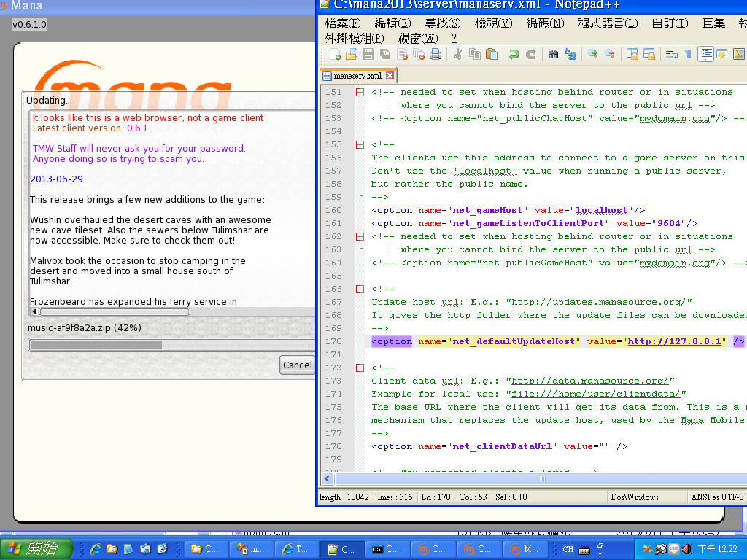
Task: Click the Close All documents toolbar icon
Action: pyautogui.click(x=419, y=54)
